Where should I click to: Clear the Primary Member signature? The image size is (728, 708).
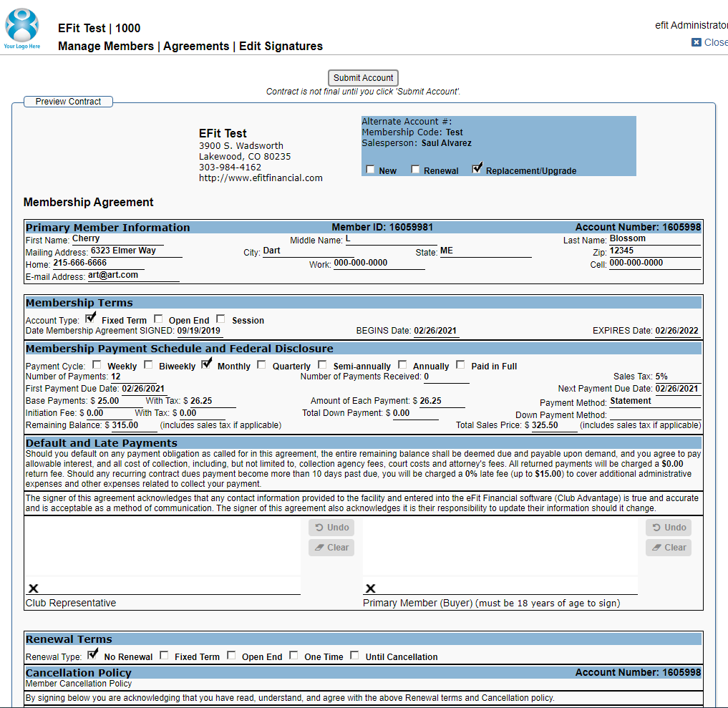click(669, 548)
